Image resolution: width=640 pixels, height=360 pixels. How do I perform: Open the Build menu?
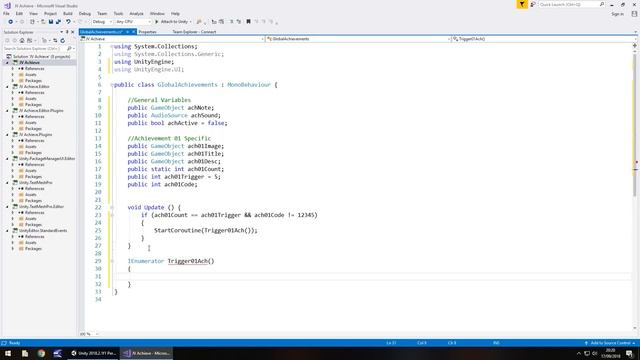[68, 13]
